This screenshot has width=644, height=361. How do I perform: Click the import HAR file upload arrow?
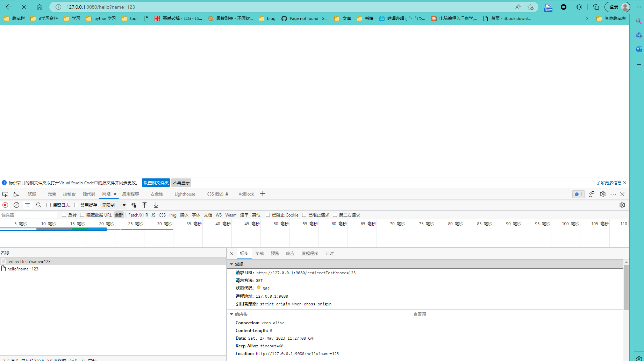144,205
